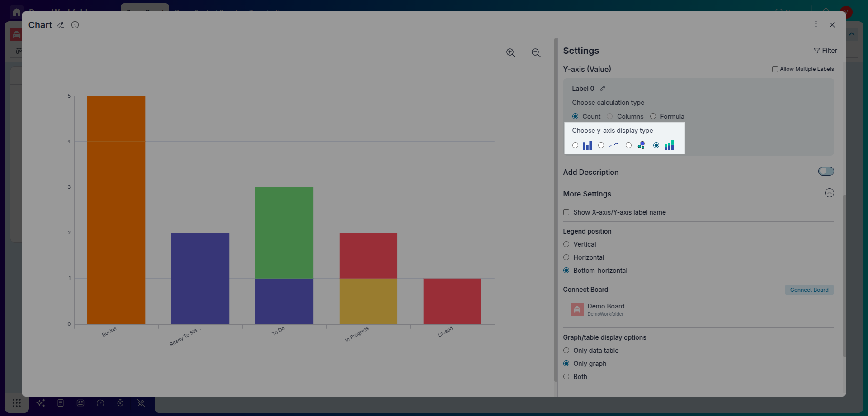868x416 pixels.
Task: Open the gauge dashboard icon in bottom bar
Action: [100, 403]
